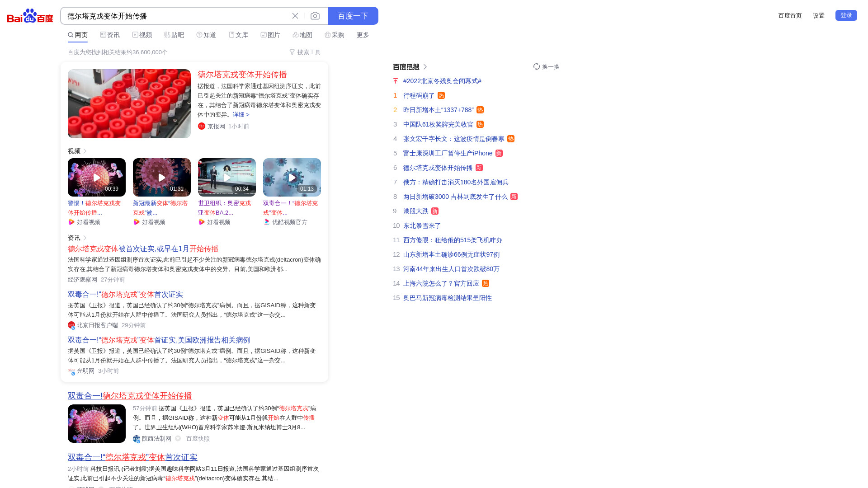The width and height of the screenshot is (868, 488).
Task: Open hot search 昨日新增本土"1337+788"
Action: (439, 110)
